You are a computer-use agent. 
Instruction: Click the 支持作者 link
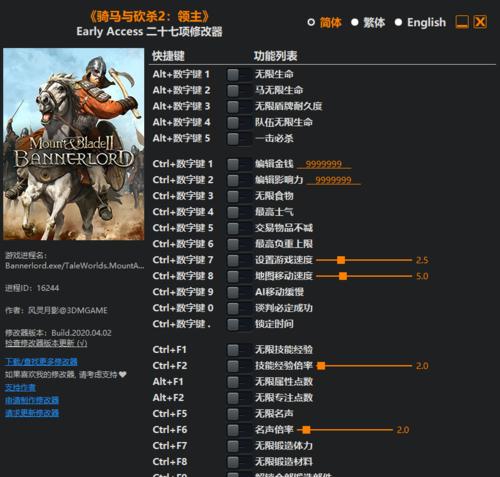tap(20, 388)
